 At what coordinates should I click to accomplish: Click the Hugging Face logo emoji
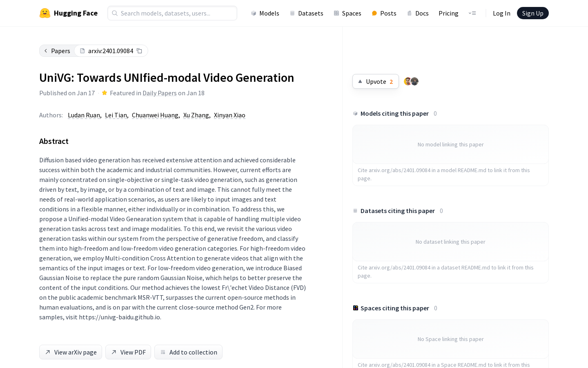click(x=45, y=13)
